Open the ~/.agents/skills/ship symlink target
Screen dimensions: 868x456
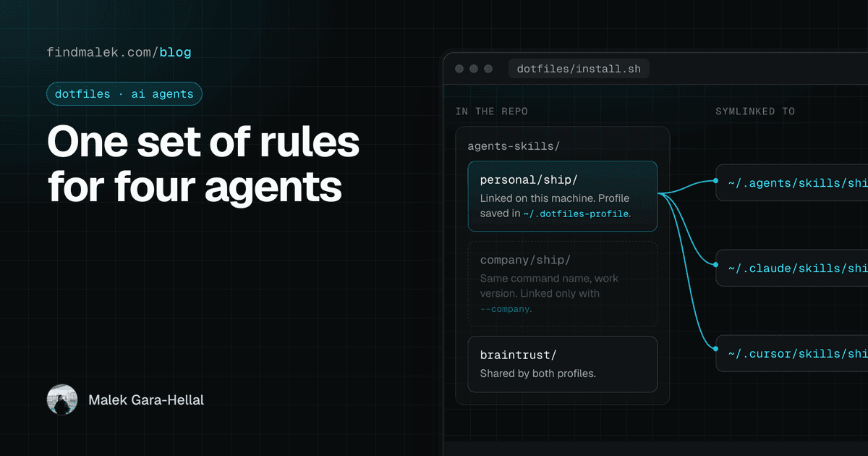pos(792,183)
